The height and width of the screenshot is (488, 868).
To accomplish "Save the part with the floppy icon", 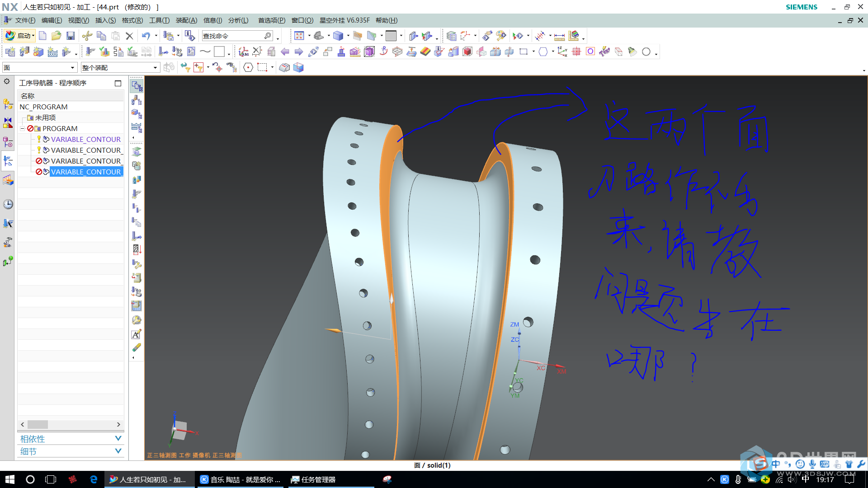I will point(70,36).
